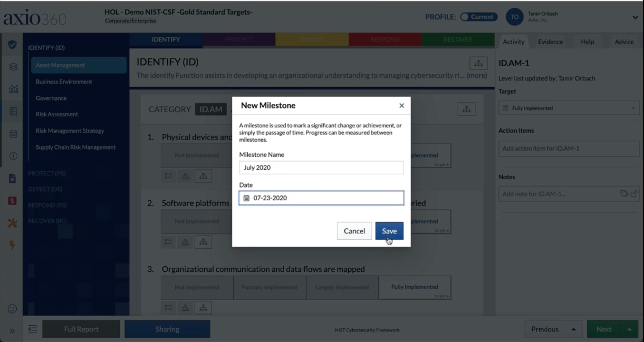Click the shield icon in left sidebar

point(12,45)
